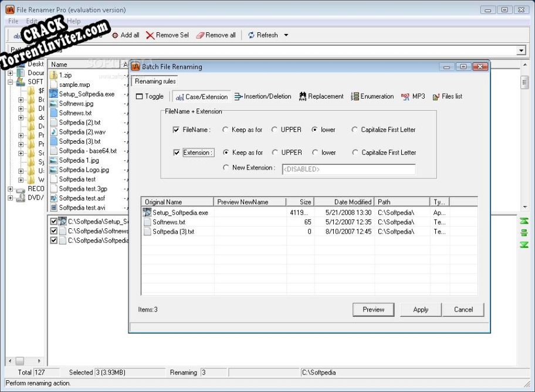Open the Enumeration renaming rule

[x=372, y=96]
